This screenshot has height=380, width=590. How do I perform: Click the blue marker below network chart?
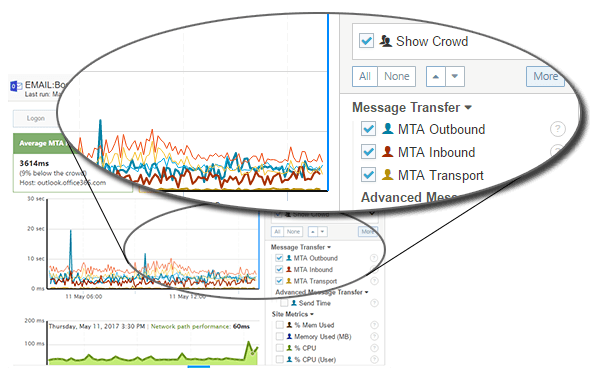(x=199, y=366)
